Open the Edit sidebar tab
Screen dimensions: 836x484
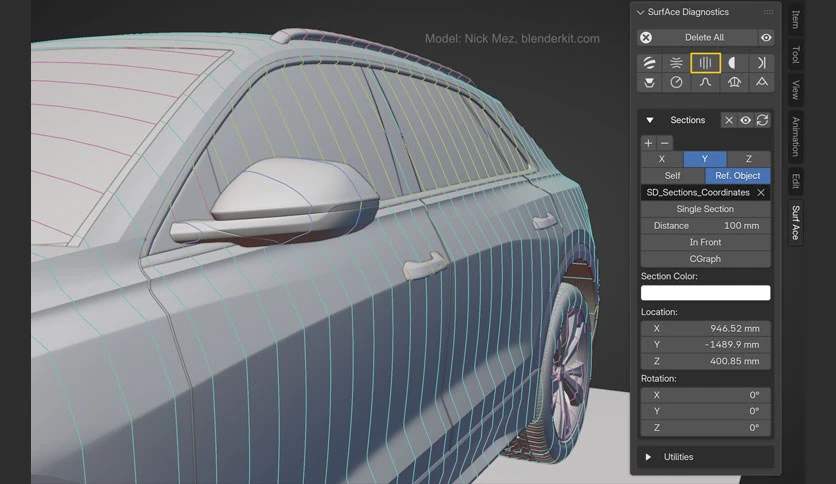tap(795, 181)
